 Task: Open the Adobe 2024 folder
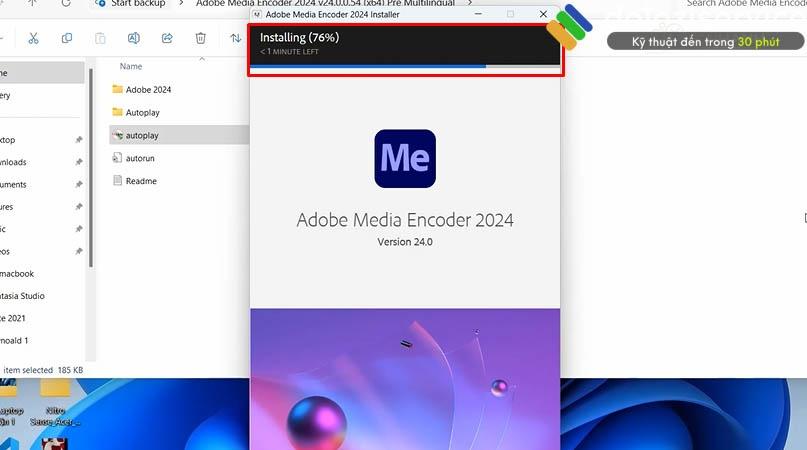pos(147,89)
